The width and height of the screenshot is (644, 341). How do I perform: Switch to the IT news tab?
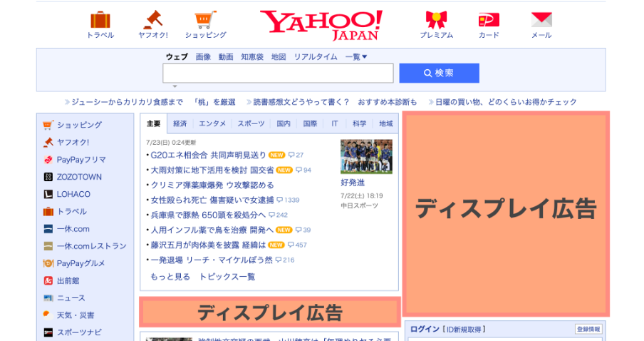point(335,123)
